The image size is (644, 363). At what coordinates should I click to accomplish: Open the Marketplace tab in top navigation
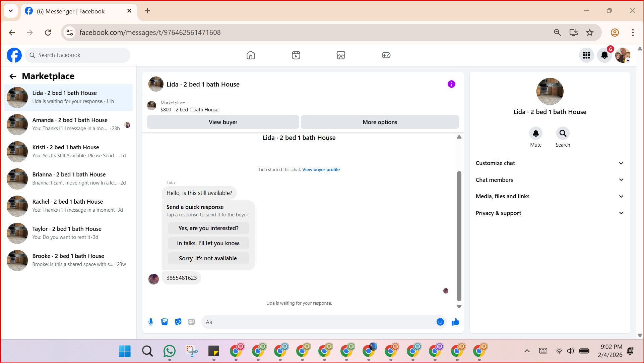341,55
